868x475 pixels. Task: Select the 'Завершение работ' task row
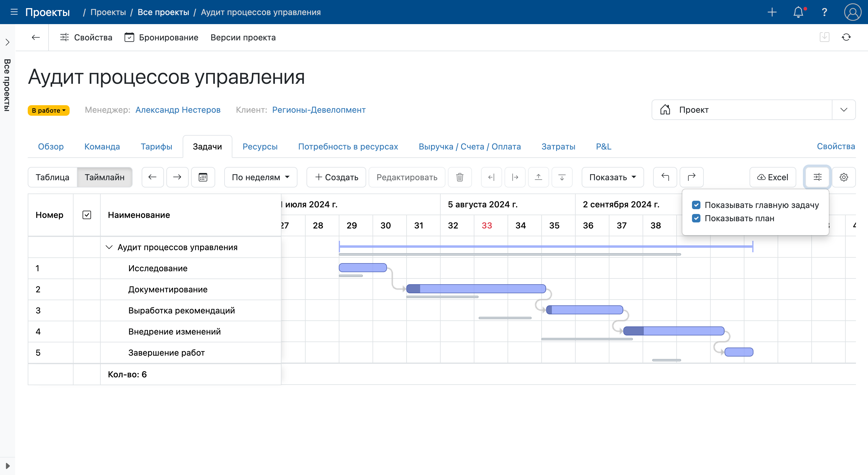point(154,353)
